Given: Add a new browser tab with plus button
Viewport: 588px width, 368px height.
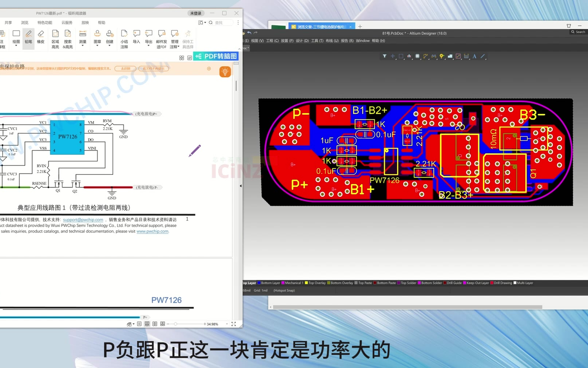Looking at the screenshot, I should tap(360, 26).
